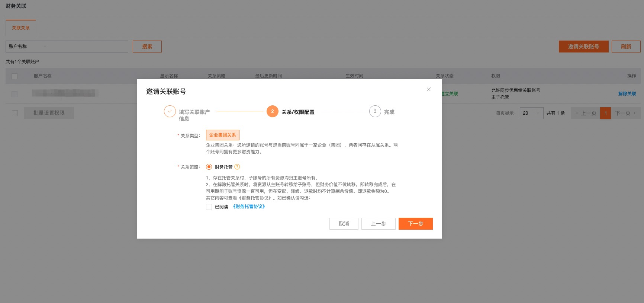
Task: Check the checkbox beside 批量设置权限
Action: coord(15,113)
